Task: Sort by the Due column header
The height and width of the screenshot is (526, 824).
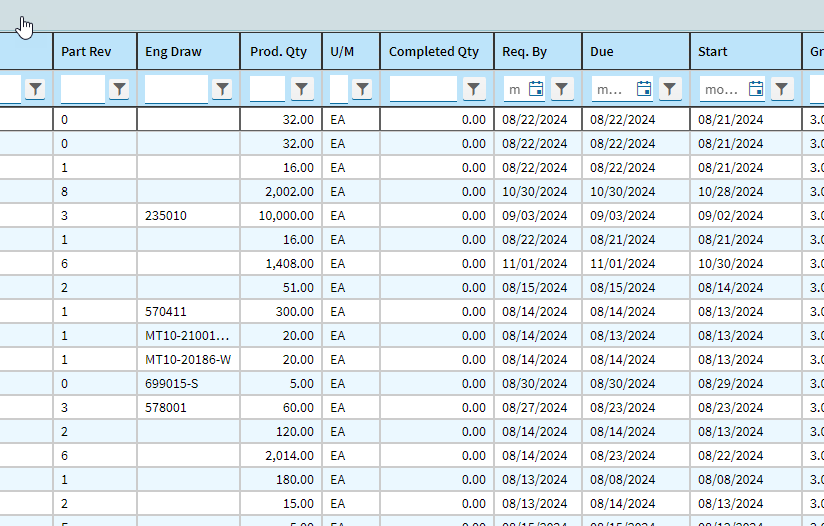Action: (636, 51)
